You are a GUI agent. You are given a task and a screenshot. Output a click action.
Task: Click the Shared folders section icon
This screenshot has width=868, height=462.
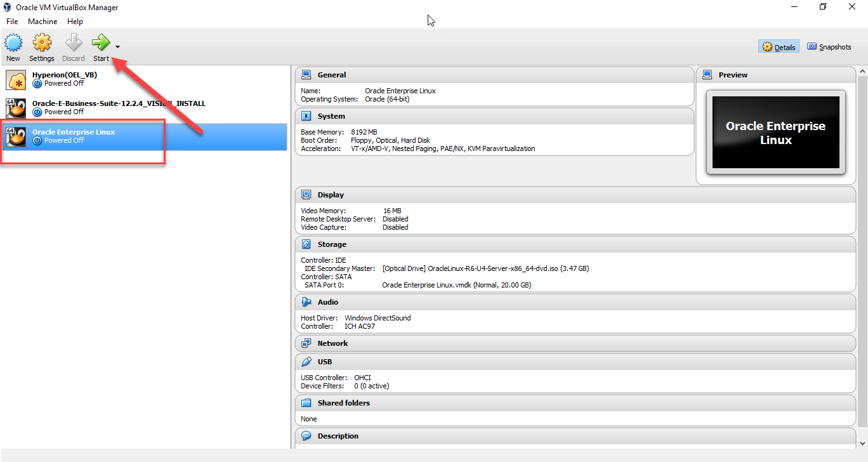306,403
